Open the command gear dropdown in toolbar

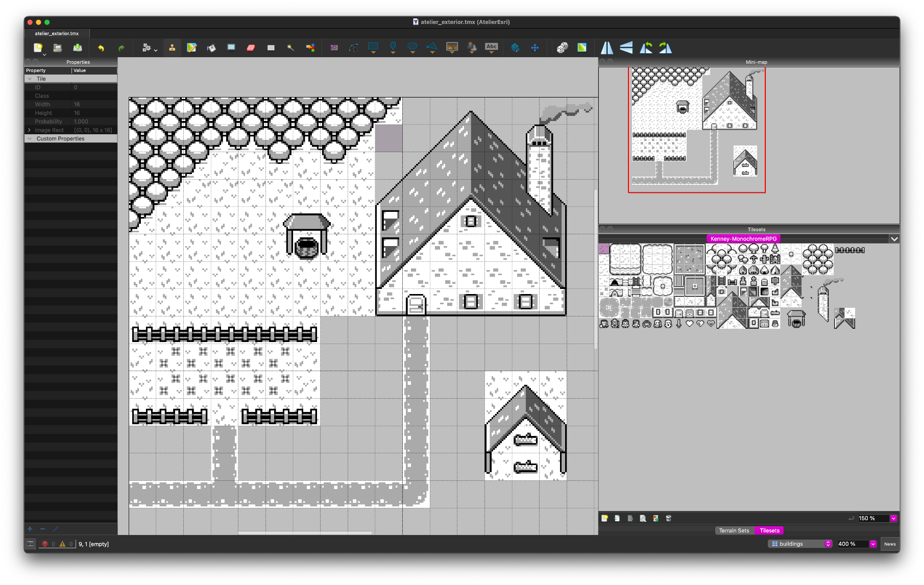point(149,48)
